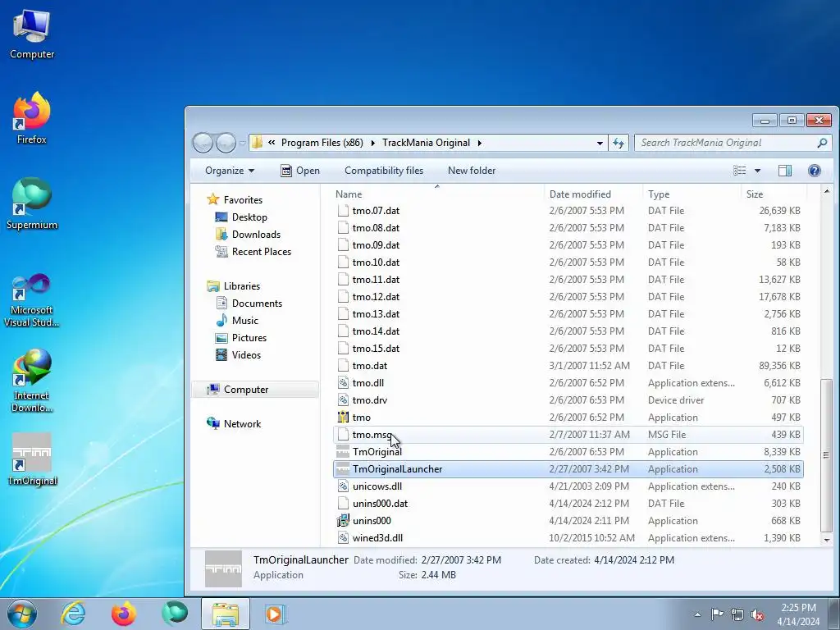Open Music library in navigation pane
Screen dimensions: 840x630
tap(244, 321)
